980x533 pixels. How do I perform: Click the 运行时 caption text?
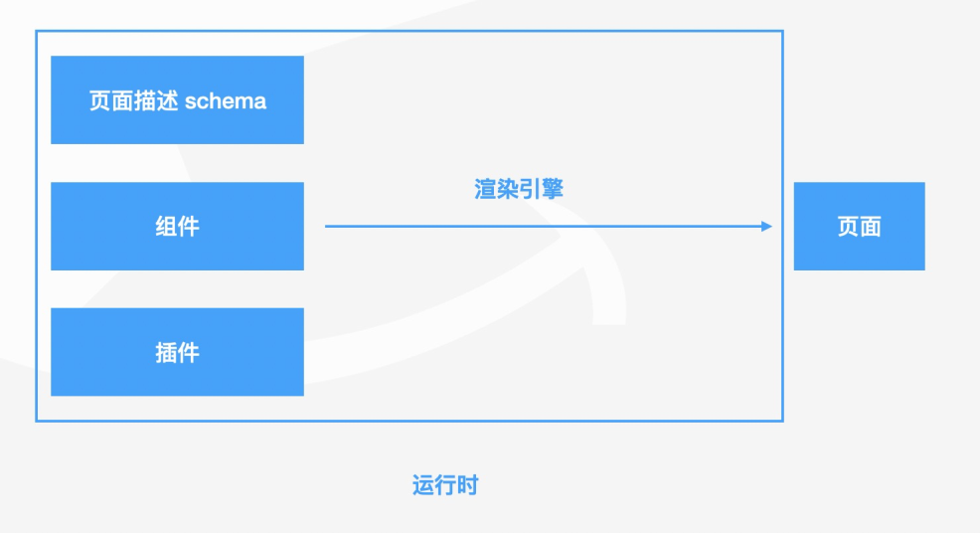point(445,485)
